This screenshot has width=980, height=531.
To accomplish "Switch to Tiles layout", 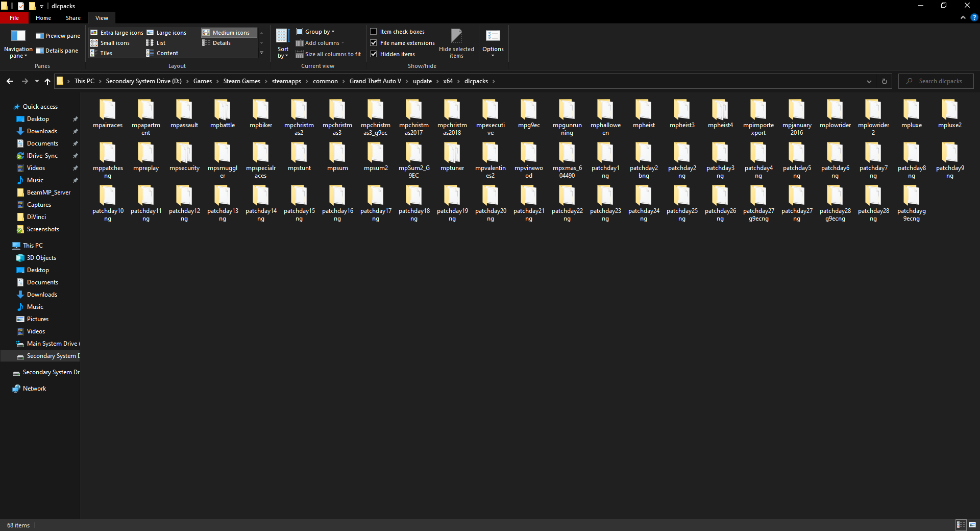I will point(101,53).
